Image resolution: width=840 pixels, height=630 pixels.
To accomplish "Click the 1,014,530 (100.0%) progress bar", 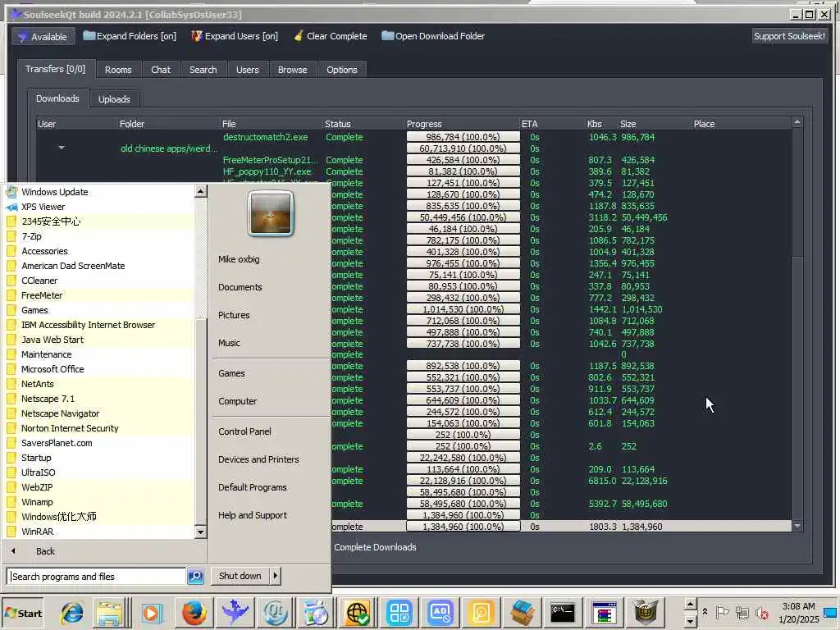I will coord(463,309).
